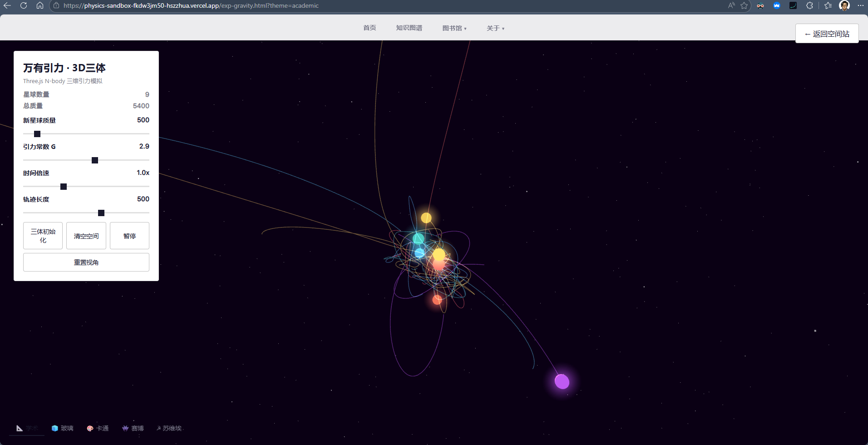
Task: Click the 返回空间站 button
Action: 827,34
